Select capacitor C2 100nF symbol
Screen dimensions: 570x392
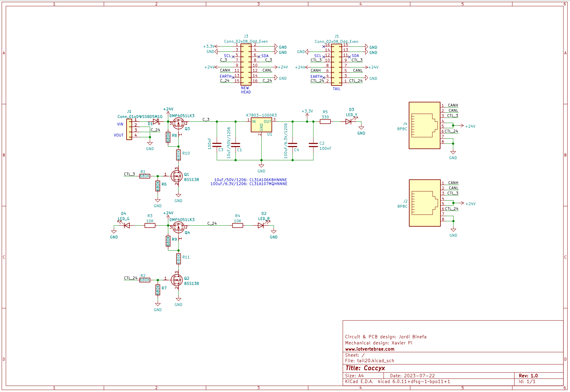point(313,144)
